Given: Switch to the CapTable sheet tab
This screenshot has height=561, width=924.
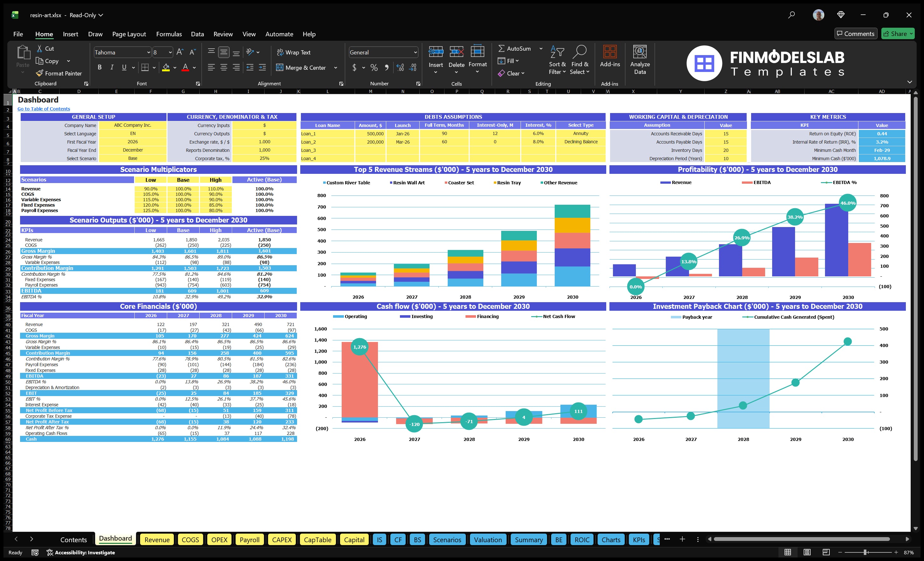Looking at the screenshot, I should (317, 539).
